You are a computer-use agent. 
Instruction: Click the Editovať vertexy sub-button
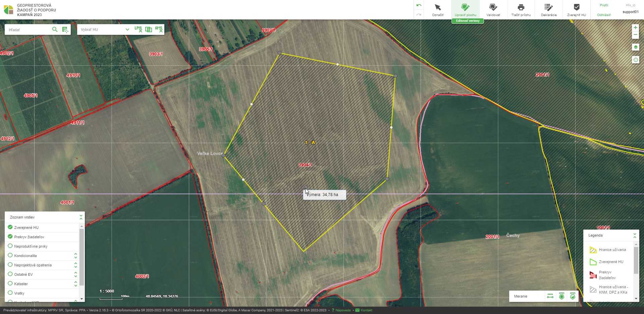point(468,21)
